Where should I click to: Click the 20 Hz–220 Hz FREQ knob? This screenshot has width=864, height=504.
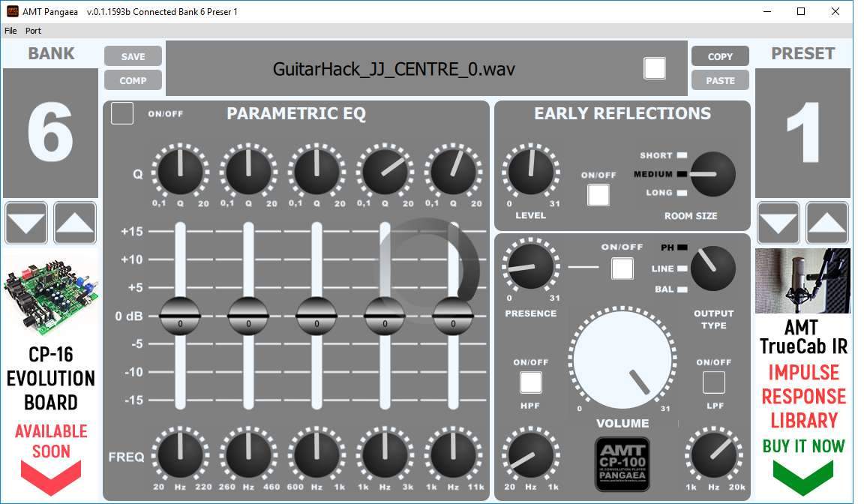click(180, 454)
